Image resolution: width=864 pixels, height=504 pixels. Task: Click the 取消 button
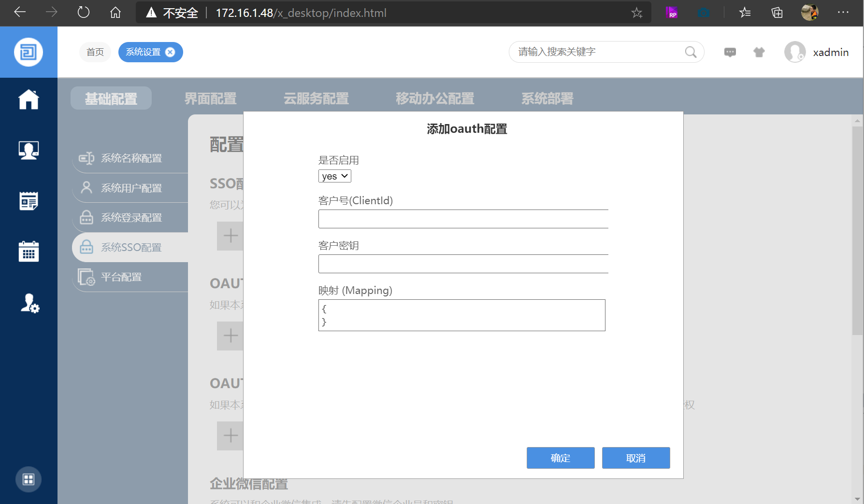click(x=636, y=458)
